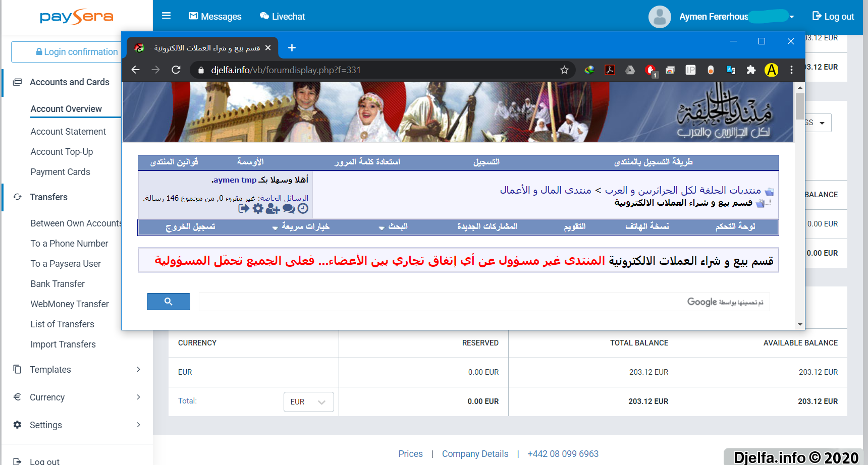
Task: Click the forum gear settings icon
Action: coord(258,208)
